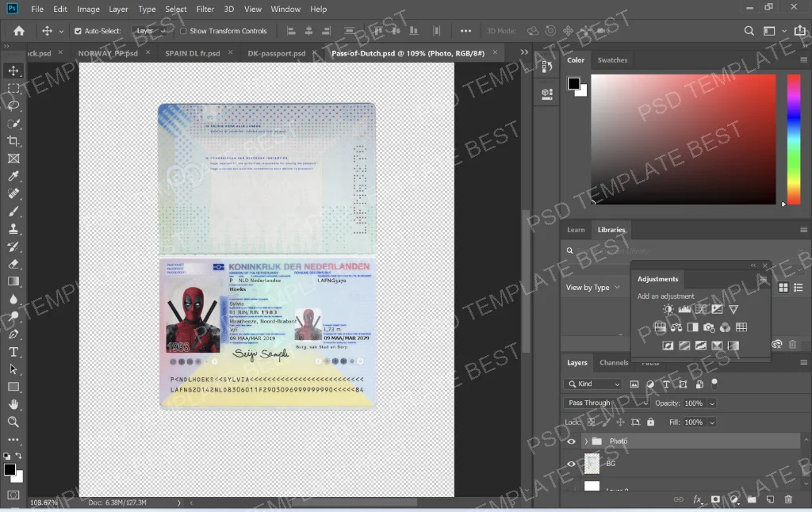
Task: Select the Dodge tool
Action: pos(13,317)
